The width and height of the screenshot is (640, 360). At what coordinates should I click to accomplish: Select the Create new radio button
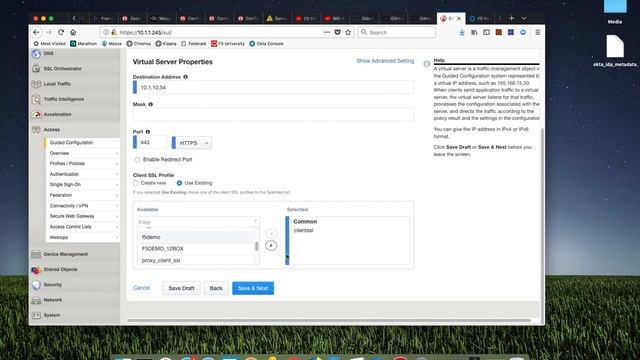(136, 183)
